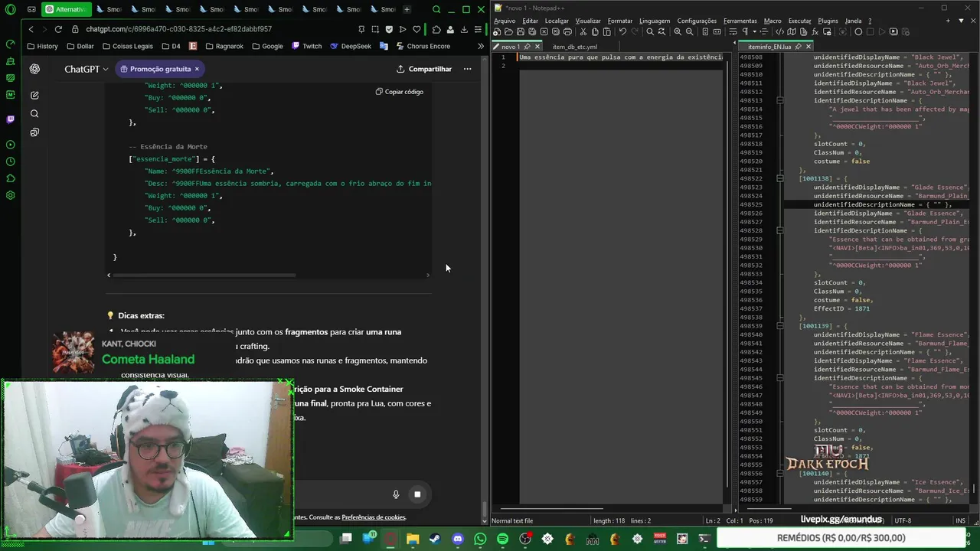Collapse fold marker at line 498528
The width and height of the screenshot is (980, 551).
(779, 230)
